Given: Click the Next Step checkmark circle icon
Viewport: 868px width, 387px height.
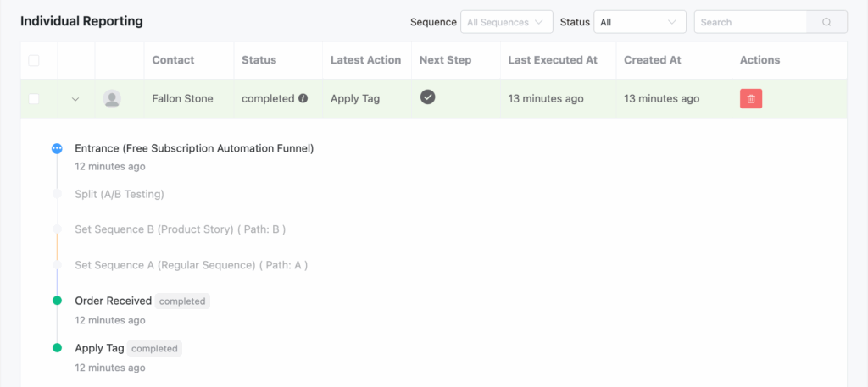Looking at the screenshot, I should click(x=428, y=97).
